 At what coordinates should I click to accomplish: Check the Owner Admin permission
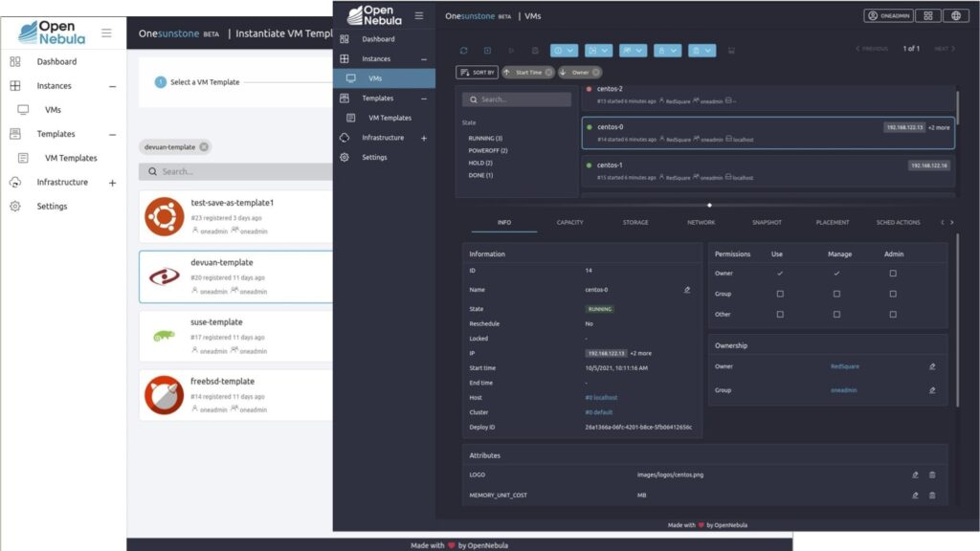[893, 274]
